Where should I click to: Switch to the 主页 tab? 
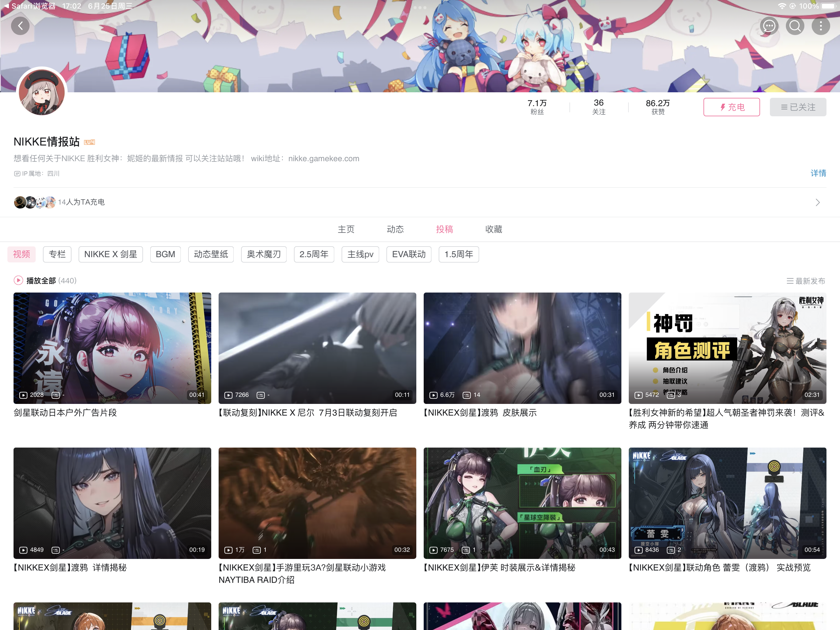tap(346, 229)
